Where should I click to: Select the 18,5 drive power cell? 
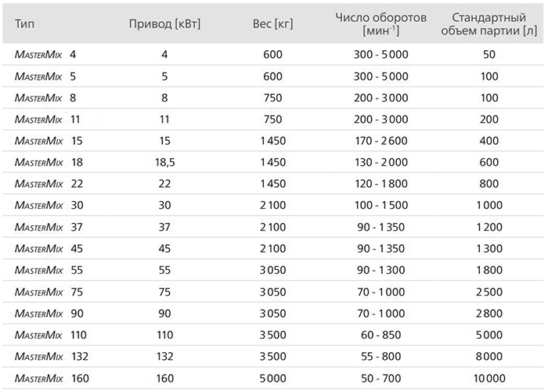coord(164,161)
